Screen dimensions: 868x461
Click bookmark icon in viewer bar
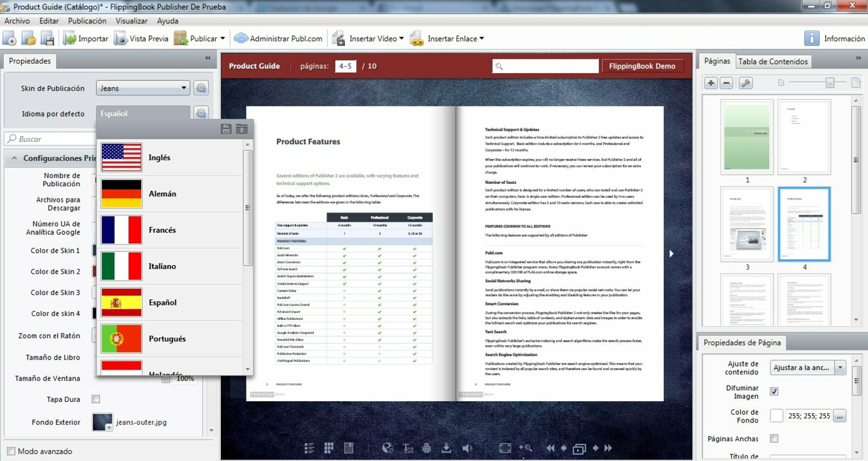pyautogui.click(x=348, y=448)
